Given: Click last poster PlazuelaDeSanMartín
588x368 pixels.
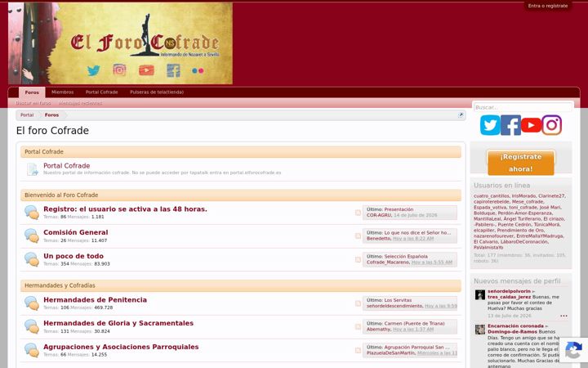Looking at the screenshot, I should pos(390,353).
